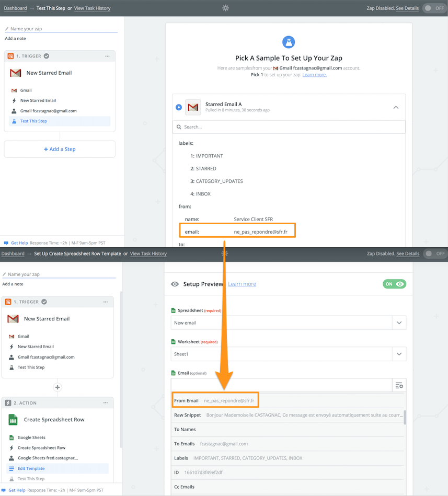The height and width of the screenshot is (496, 448).
Task: Click the 2. ACTION step bolt icon
Action: coord(8,403)
